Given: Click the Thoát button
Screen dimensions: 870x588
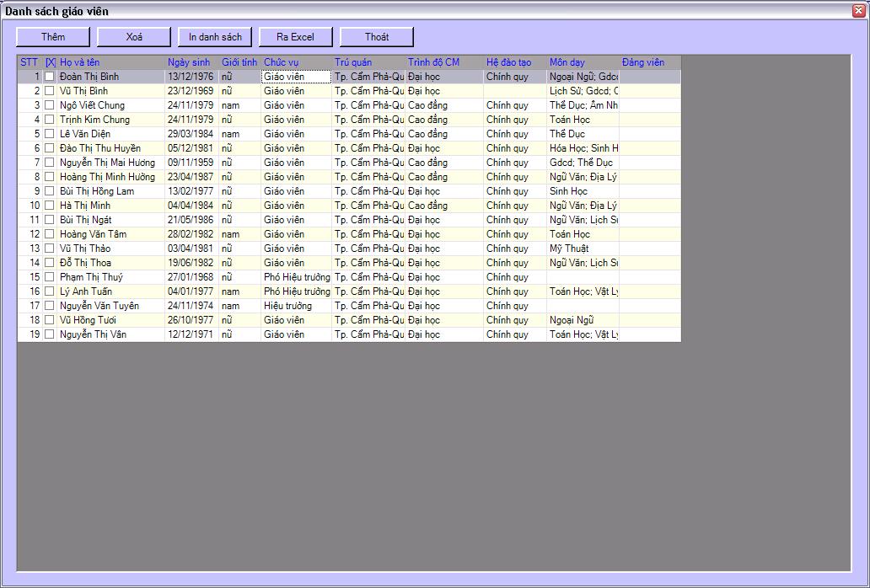Looking at the screenshot, I should pos(377,37).
